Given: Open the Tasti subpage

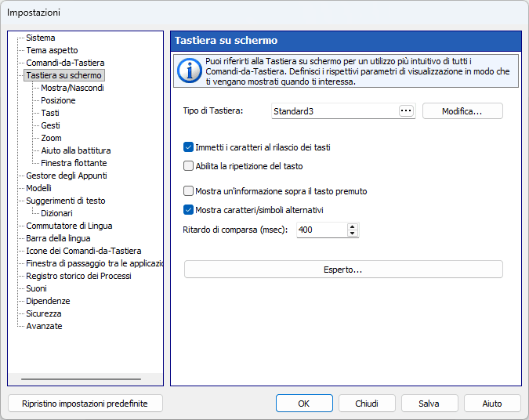Looking at the screenshot, I should 50,113.
